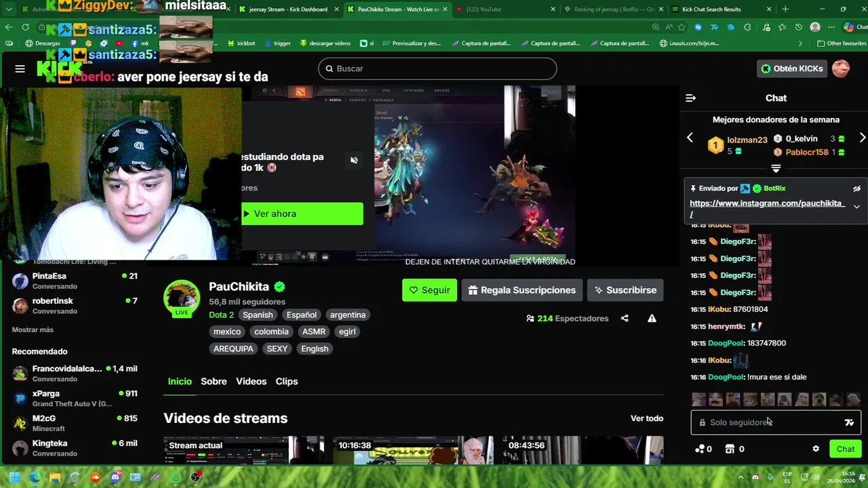Open Francovidalalca recommended channel
Screen dimensions: 868x488
tap(75, 373)
